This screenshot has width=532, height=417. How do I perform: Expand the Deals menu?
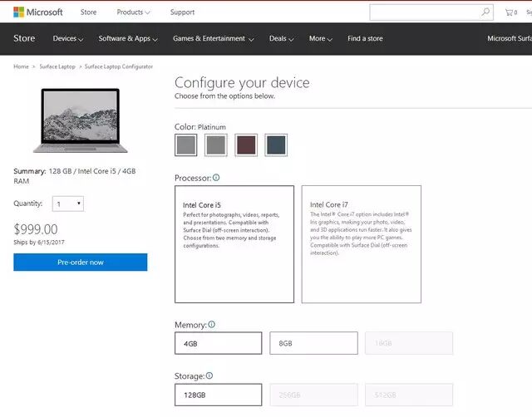click(x=281, y=39)
